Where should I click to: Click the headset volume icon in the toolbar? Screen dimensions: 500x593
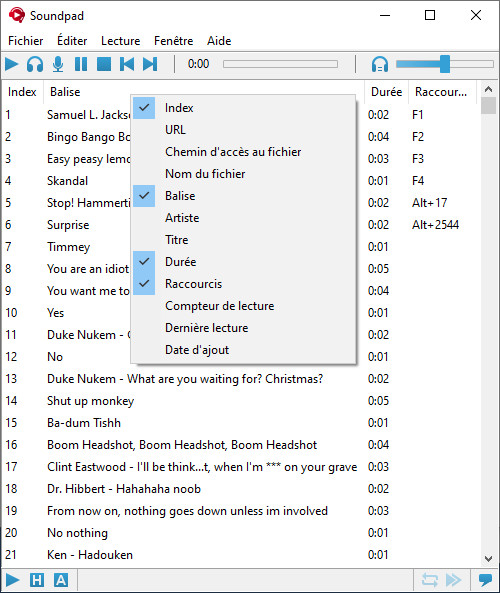[380, 64]
